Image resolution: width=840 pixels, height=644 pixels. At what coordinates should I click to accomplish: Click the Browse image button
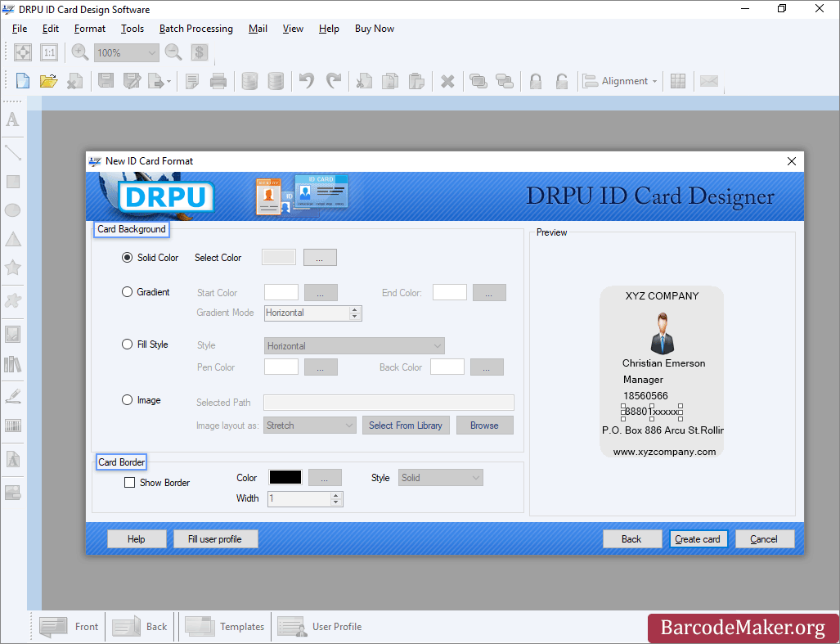(x=484, y=426)
